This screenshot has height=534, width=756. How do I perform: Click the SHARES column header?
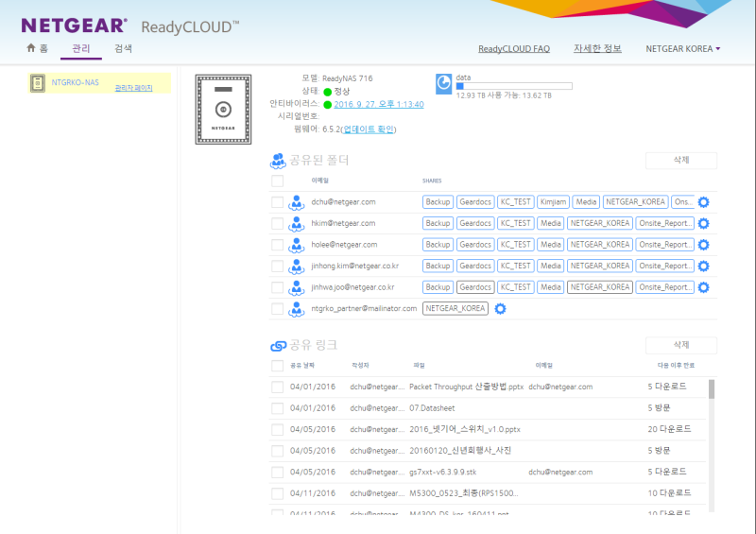click(432, 181)
